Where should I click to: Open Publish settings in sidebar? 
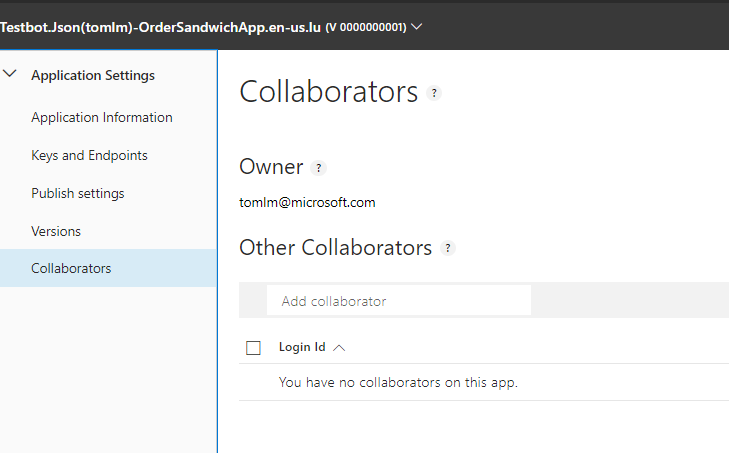pyautogui.click(x=78, y=193)
